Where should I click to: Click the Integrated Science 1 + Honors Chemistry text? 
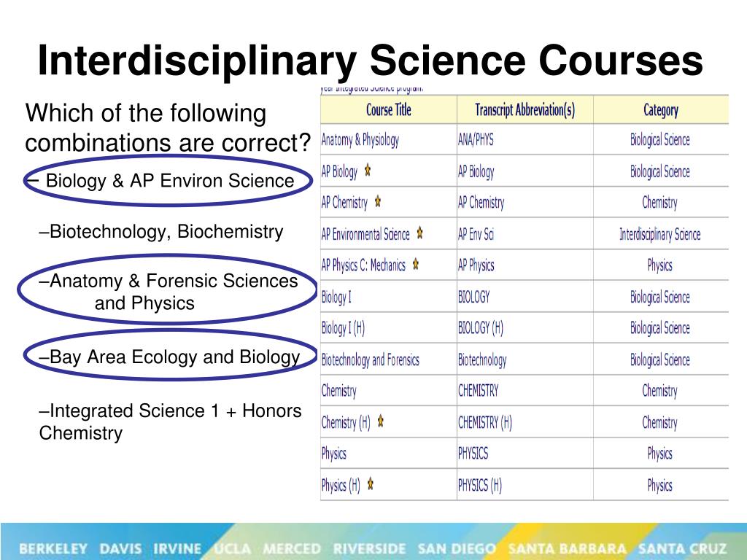pyautogui.click(x=170, y=421)
